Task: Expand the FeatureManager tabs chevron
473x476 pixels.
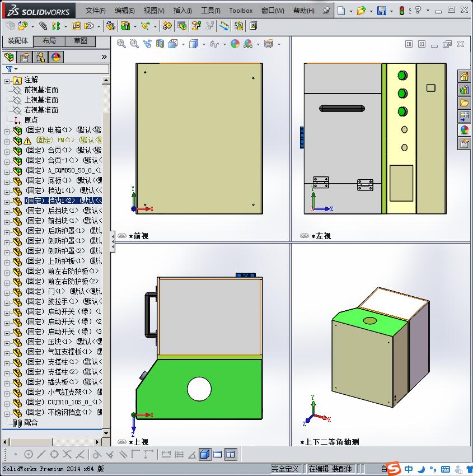Action: pyautogui.click(x=104, y=57)
